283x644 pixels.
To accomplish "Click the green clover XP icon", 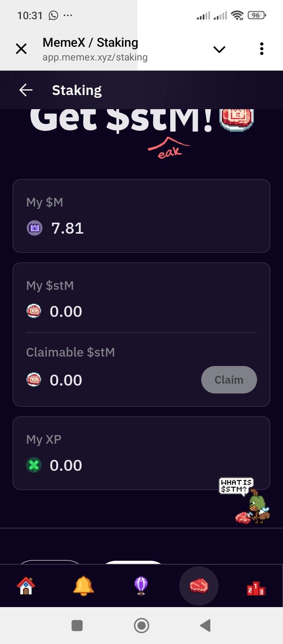I will (34, 465).
